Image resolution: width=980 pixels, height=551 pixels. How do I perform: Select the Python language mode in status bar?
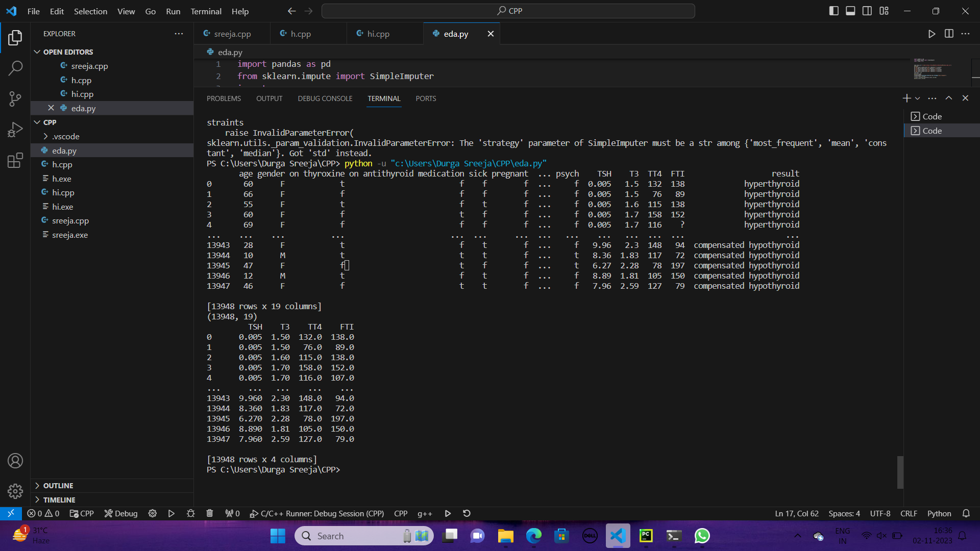939,513
